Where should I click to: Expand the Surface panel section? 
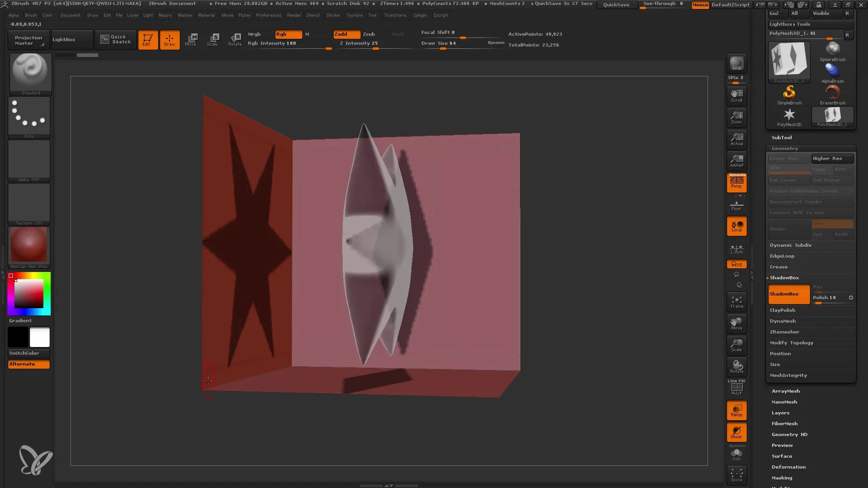tap(782, 456)
